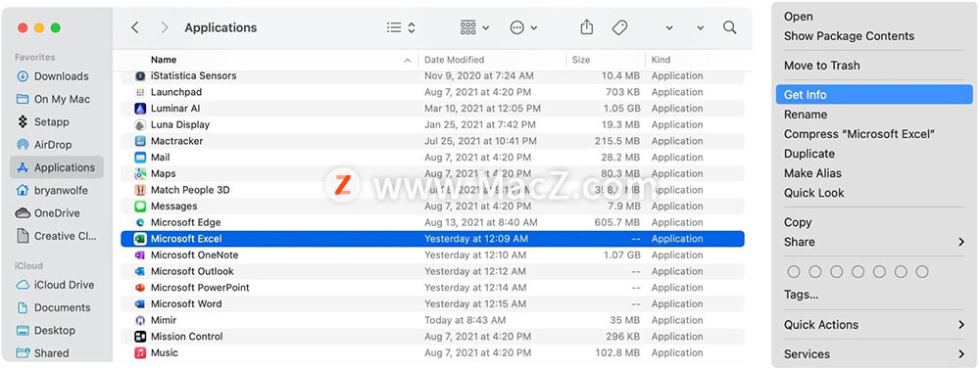Go forward using the forward arrow
Viewport: 980px width, 370px height.
pos(165,27)
